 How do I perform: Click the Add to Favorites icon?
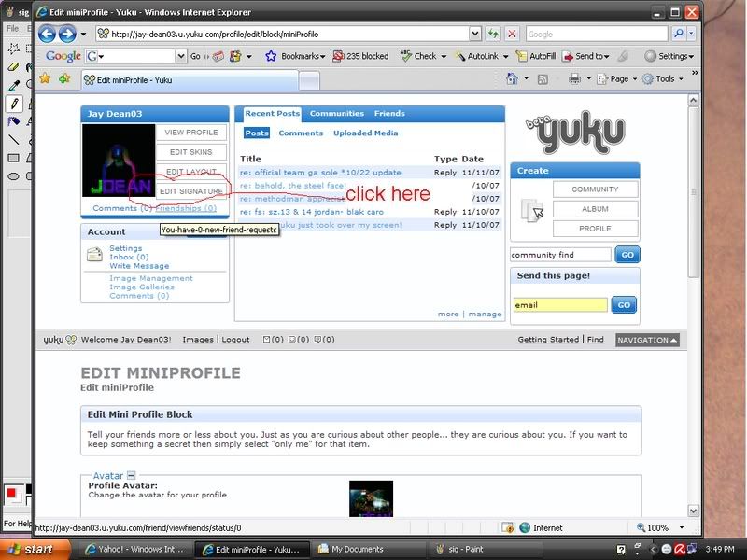[x=64, y=78]
